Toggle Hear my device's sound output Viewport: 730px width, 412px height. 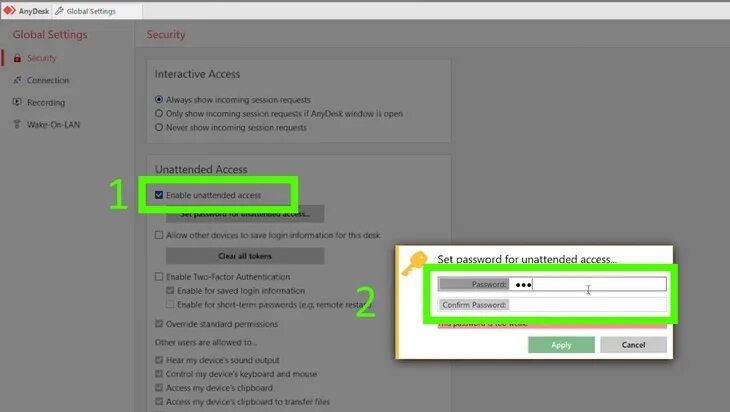tap(159, 360)
